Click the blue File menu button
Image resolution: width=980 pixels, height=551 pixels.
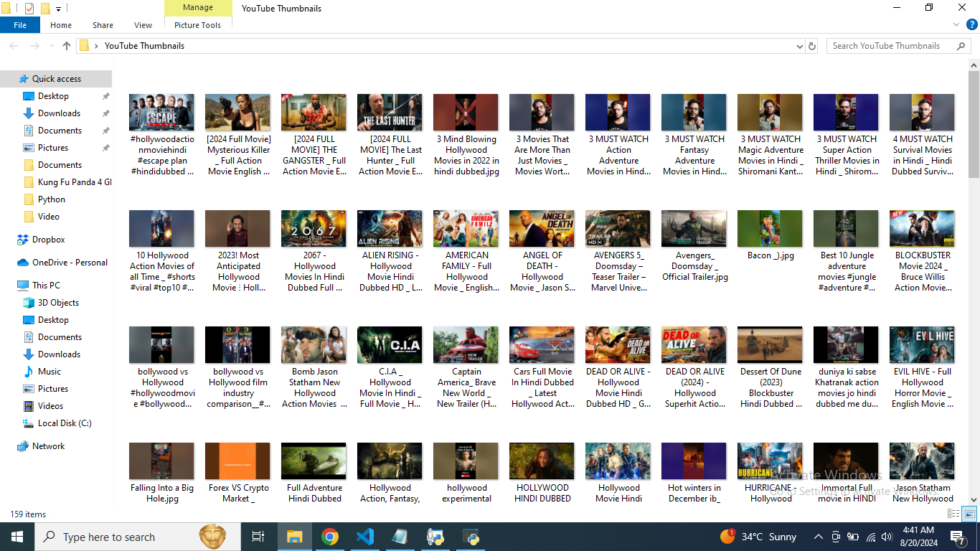[20, 25]
